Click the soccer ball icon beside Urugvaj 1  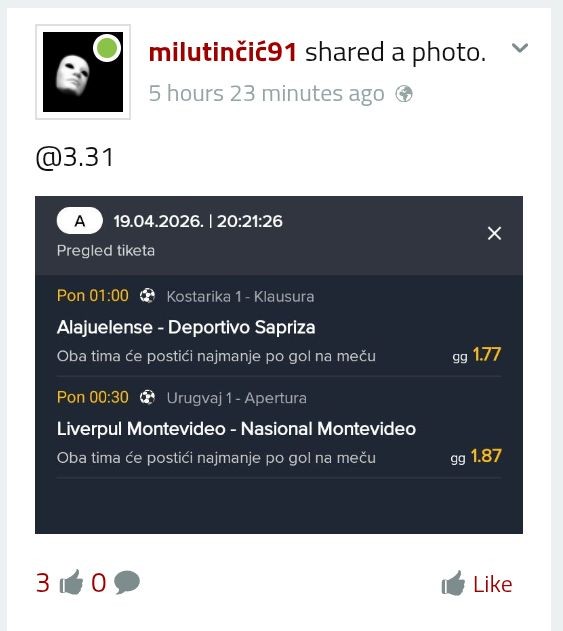[147, 398]
